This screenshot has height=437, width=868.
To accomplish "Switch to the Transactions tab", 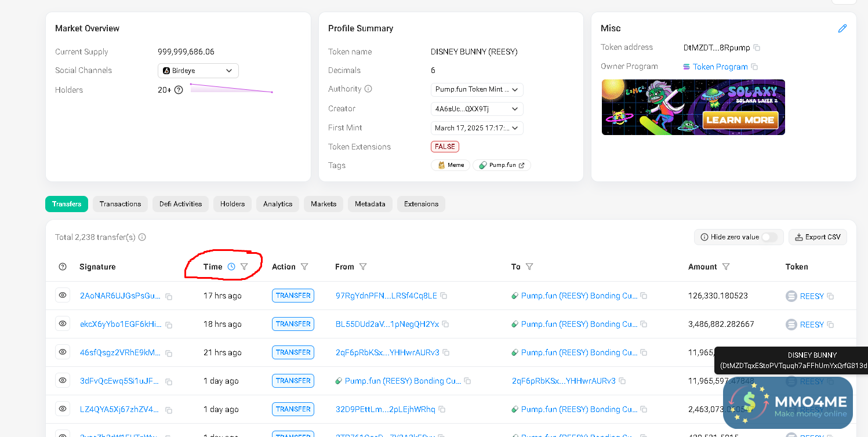I will click(120, 204).
